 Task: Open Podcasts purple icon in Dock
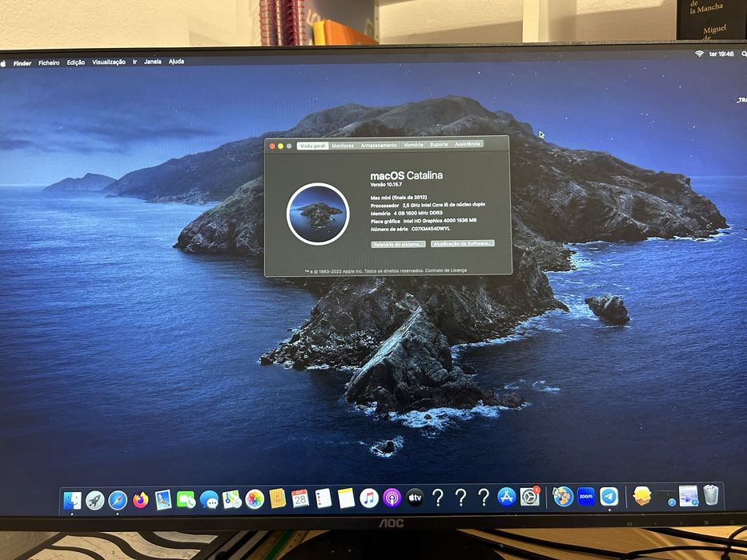coord(392,498)
